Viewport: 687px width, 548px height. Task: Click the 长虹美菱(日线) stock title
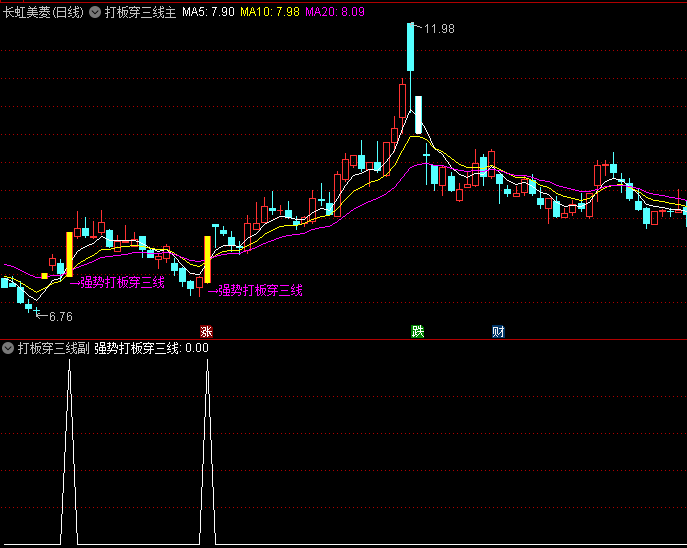tap(44, 13)
